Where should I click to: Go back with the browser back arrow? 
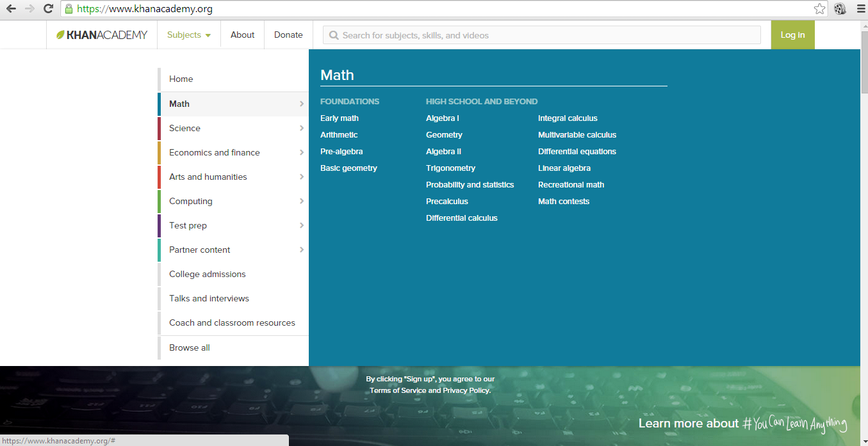point(11,9)
